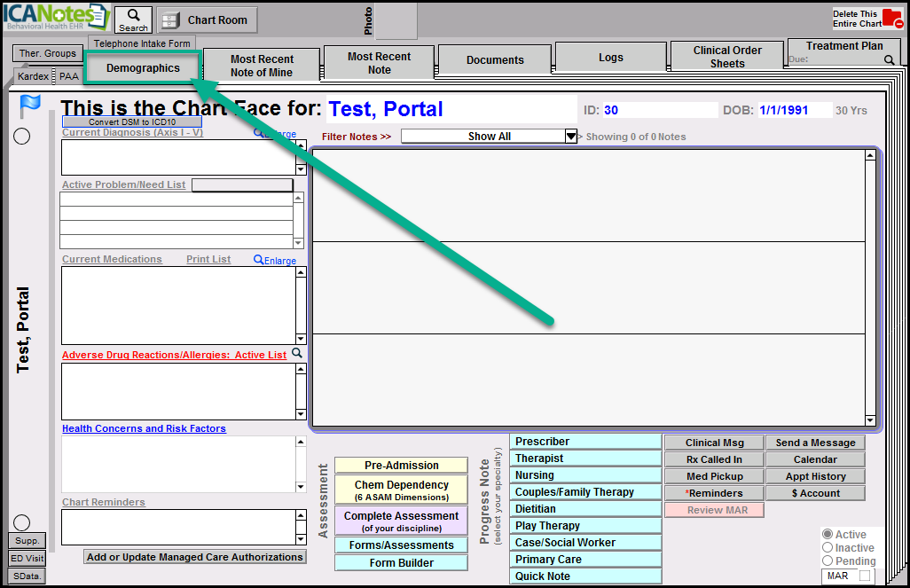The image size is (910, 588).
Task: Click the Pre-Admission assessment button
Action: (x=401, y=466)
